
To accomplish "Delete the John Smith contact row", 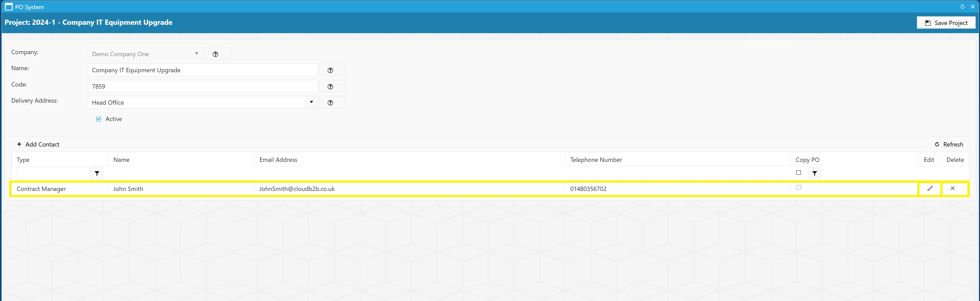I will pyautogui.click(x=953, y=188).
